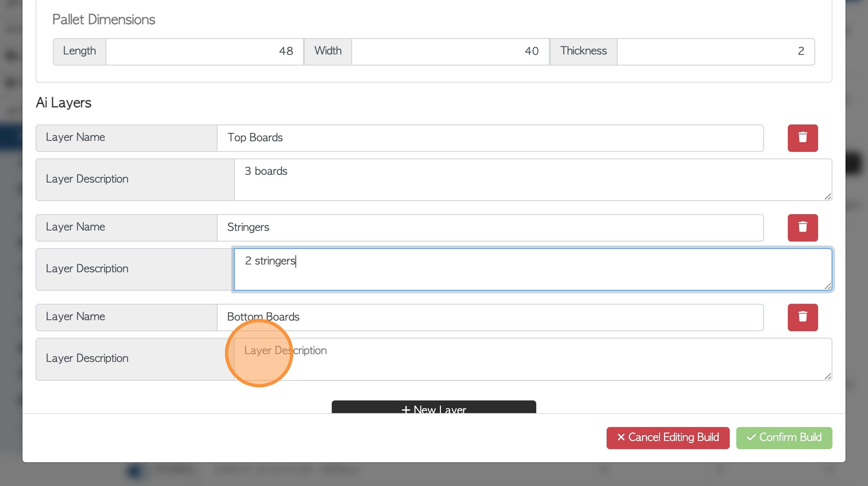This screenshot has height=486, width=868.
Task: Grab resize handle of '3 boards' textarea
Action: coord(828,197)
